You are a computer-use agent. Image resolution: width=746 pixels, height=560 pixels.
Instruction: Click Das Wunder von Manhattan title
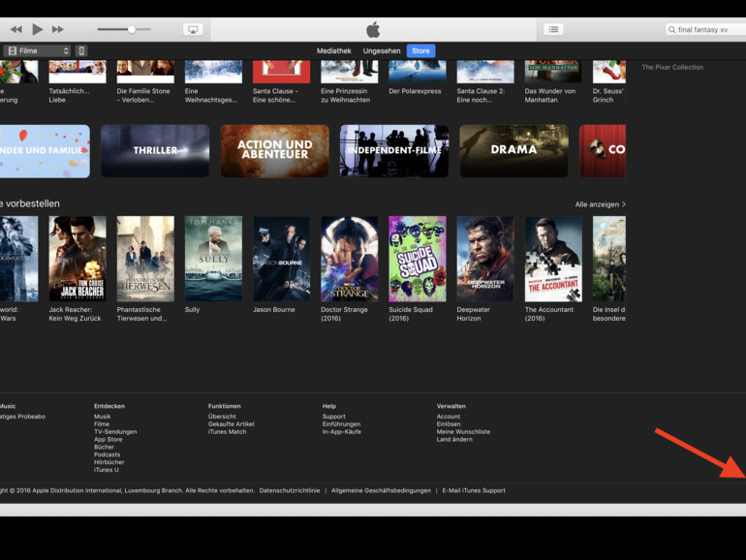click(550, 95)
